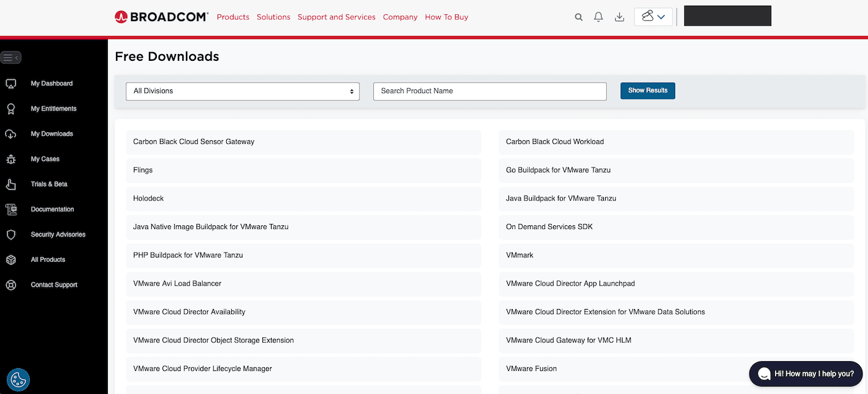This screenshot has width=868, height=394.
Task: Click the Contact Support lifebuoy icon
Action: click(11, 285)
